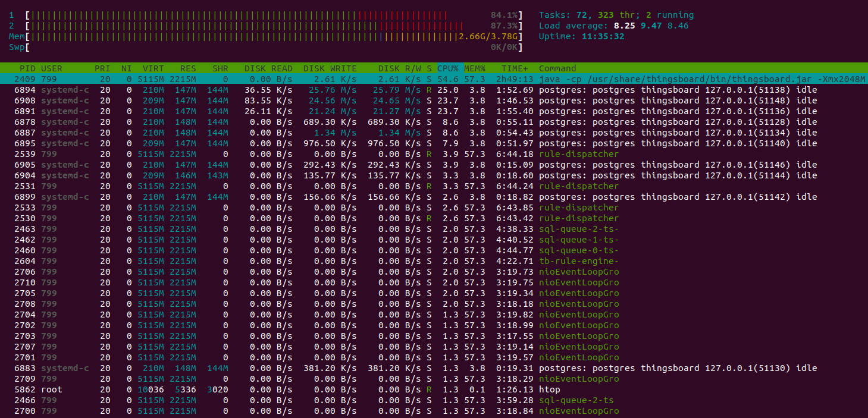Sort processes by the CPU% column header
The width and height of the screenshot is (868, 418).
[x=447, y=68]
